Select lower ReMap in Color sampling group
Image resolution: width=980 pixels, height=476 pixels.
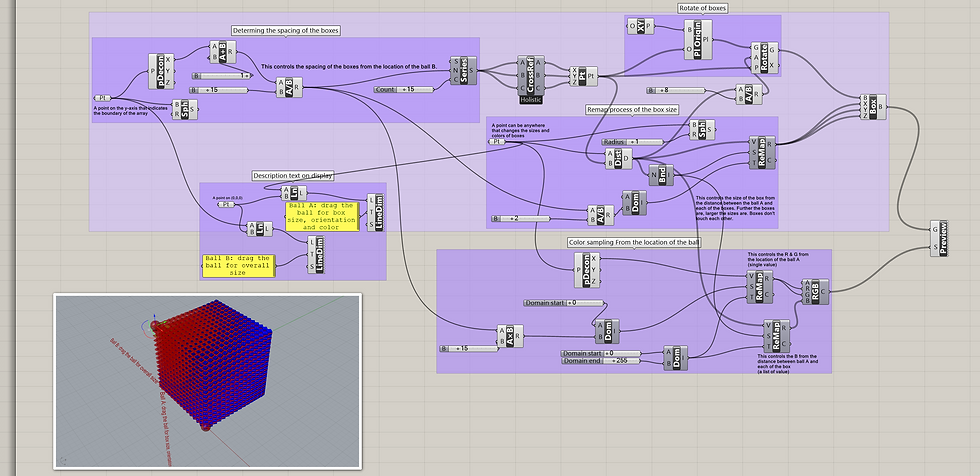(x=777, y=335)
